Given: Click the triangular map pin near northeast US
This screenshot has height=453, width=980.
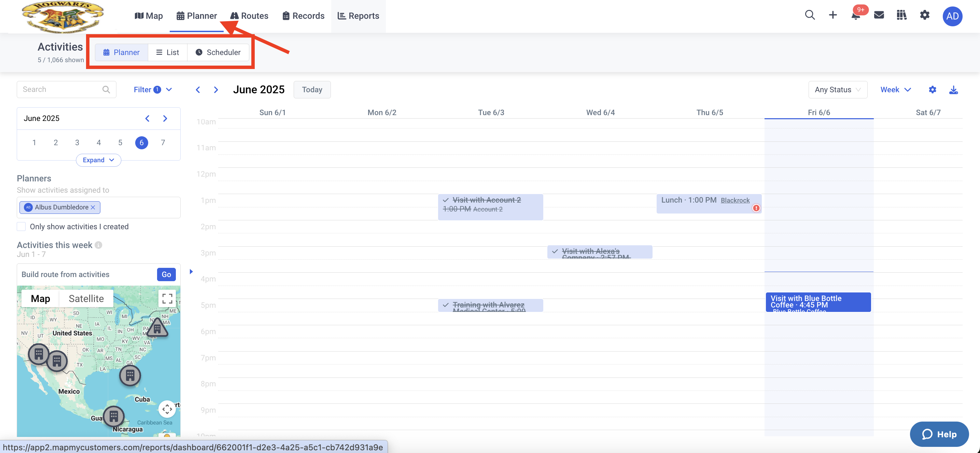Looking at the screenshot, I should point(157,328).
